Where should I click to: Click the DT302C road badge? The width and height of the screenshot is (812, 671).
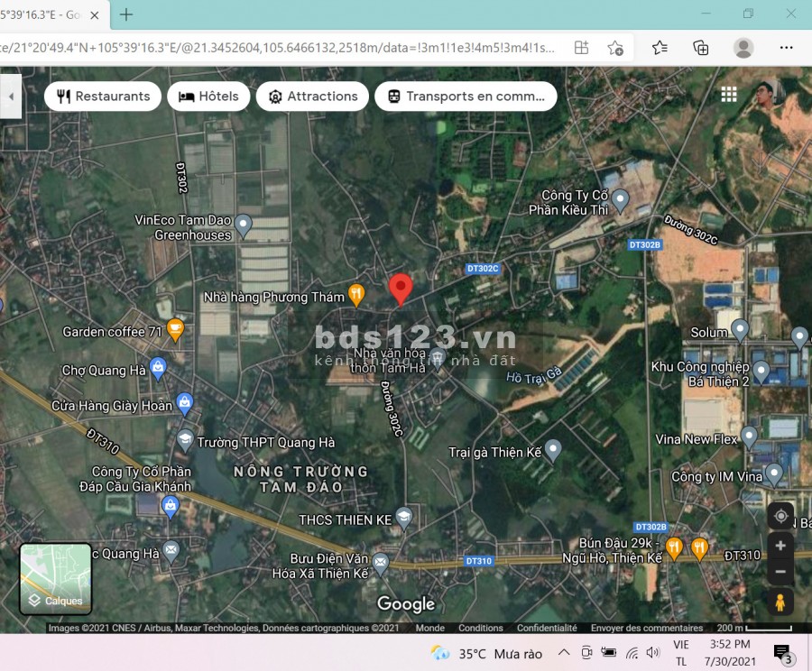pos(483,268)
